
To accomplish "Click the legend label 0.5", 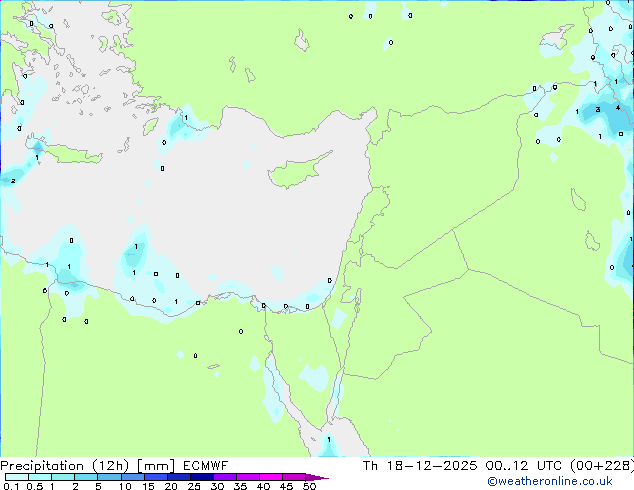I will [x=34, y=486].
